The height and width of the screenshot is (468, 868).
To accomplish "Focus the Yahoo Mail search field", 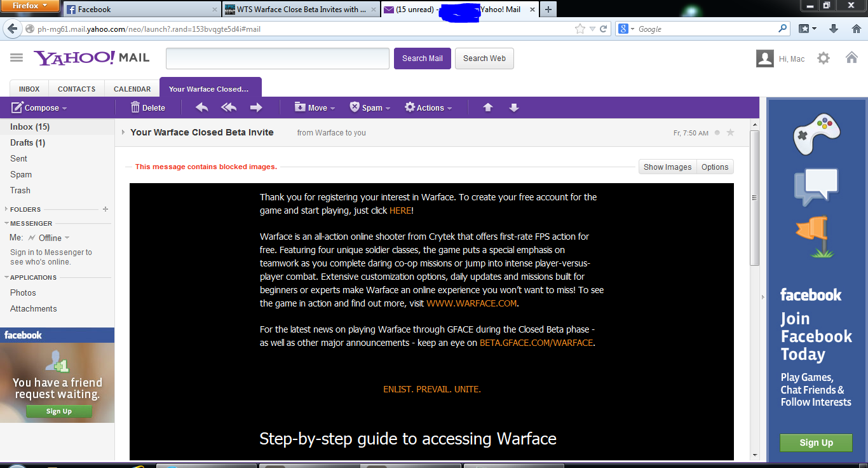I will (x=278, y=59).
